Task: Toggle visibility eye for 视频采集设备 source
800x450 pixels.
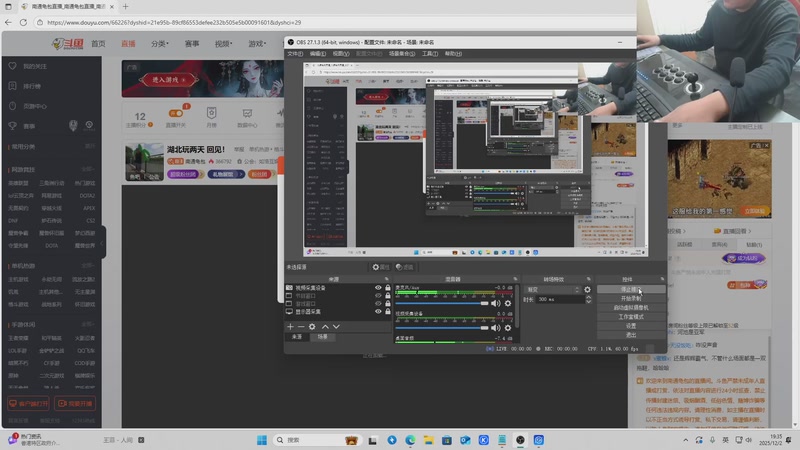Action: pyautogui.click(x=378, y=288)
